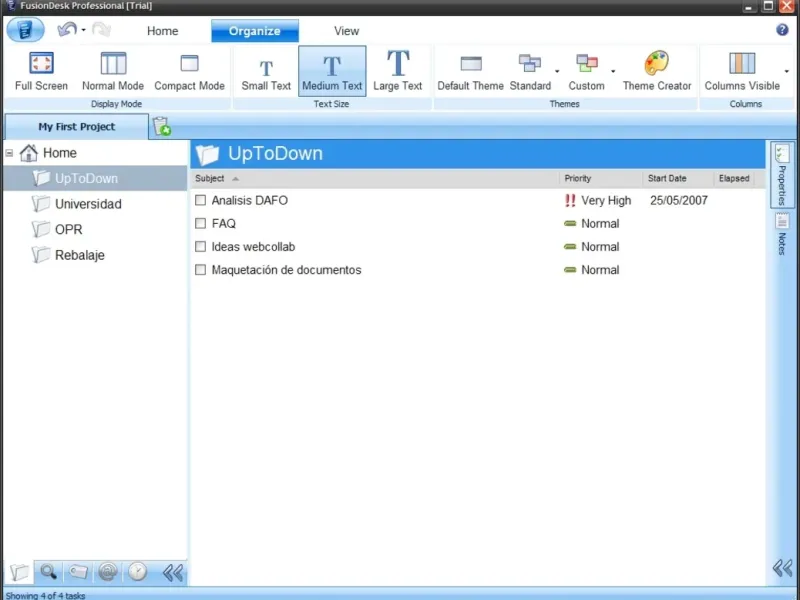Select the Universidad folder
The image size is (800, 600).
point(88,204)
